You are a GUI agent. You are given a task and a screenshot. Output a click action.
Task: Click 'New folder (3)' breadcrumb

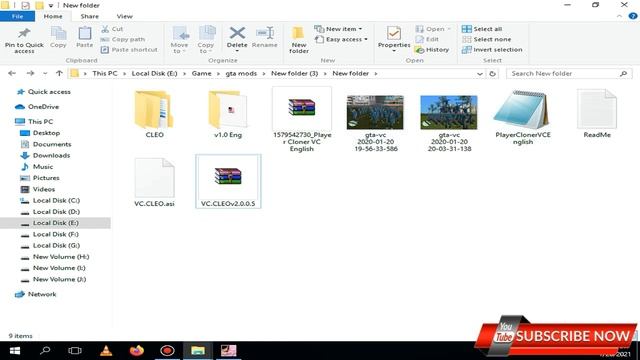click(294, 73)
